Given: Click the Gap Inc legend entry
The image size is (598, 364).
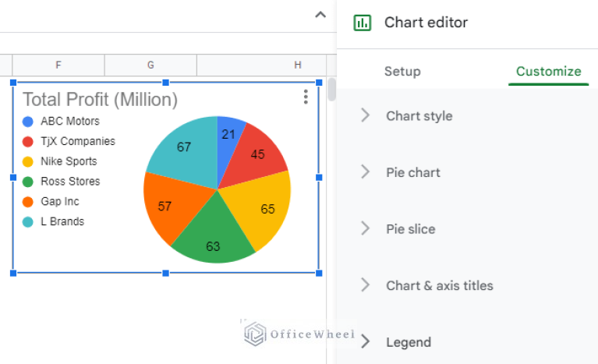Looking at the screenshot, I should pyautogui.click(x=51, y=201).
